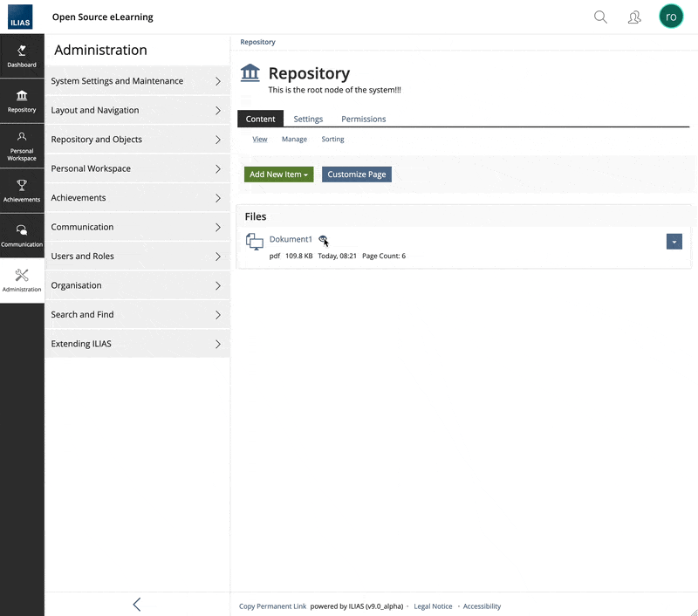This screenshot has width=698, height=616.
Task: Open the Dokument1 file link
Action: click(291, 239)
